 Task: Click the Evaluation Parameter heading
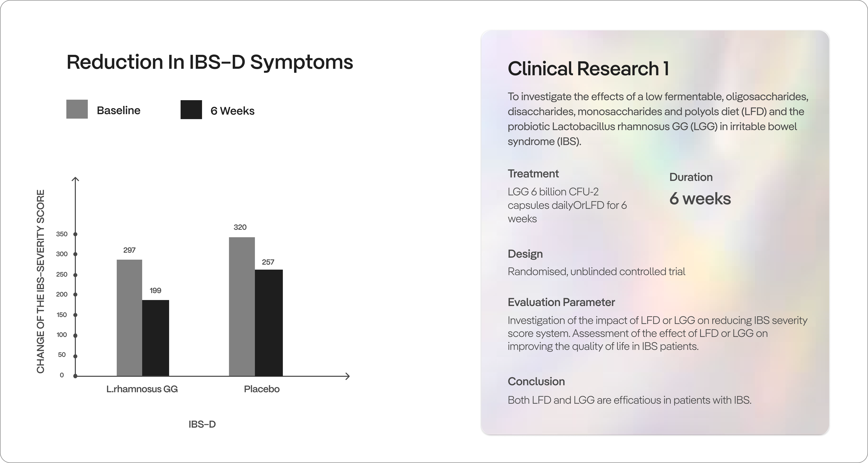(561, 302)
